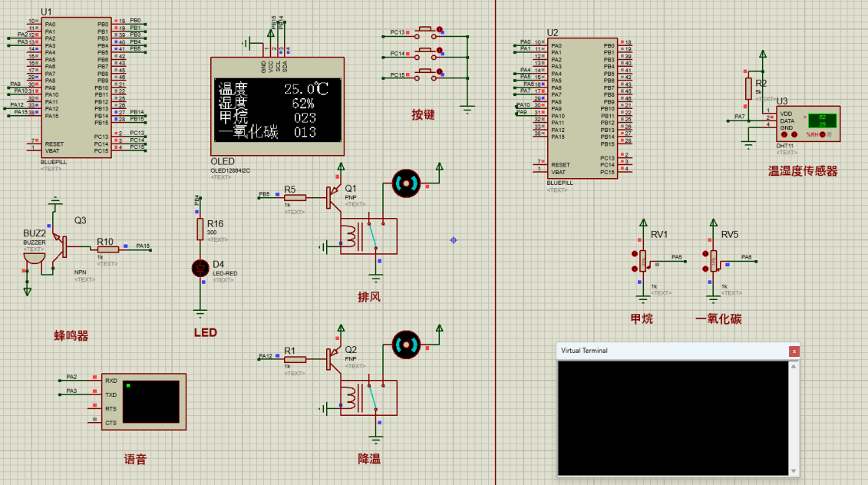Click the Virtual Terminal scrollbar up arrow

[794, 366]
